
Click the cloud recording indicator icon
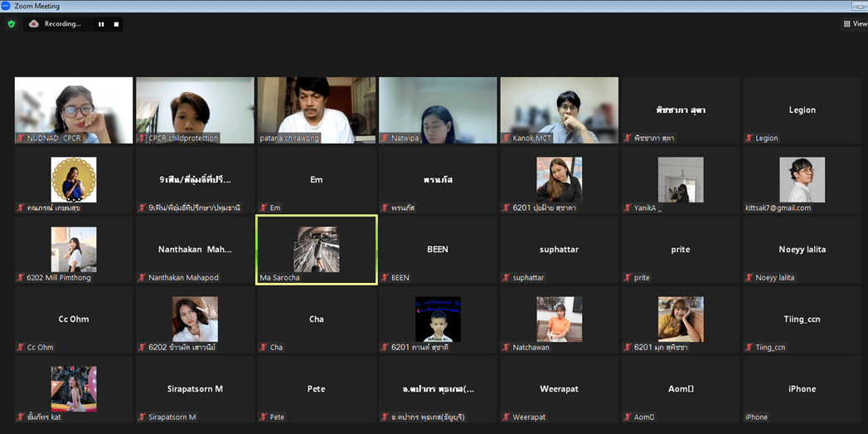pos(34,24)
